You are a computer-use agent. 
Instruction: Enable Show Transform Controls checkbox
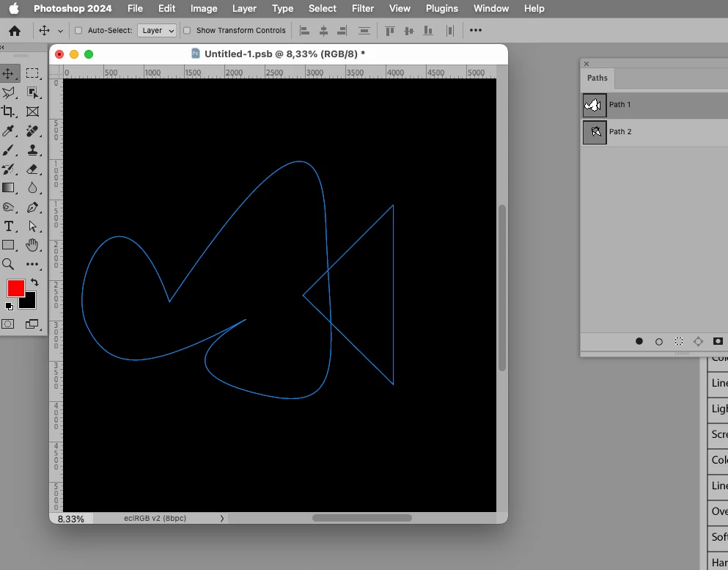point(187,30)
